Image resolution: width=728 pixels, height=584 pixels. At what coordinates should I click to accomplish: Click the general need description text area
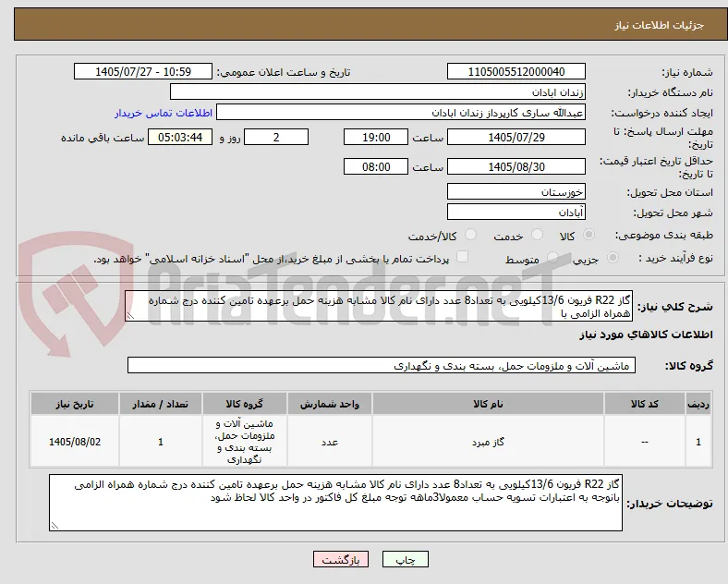[379, 307]
